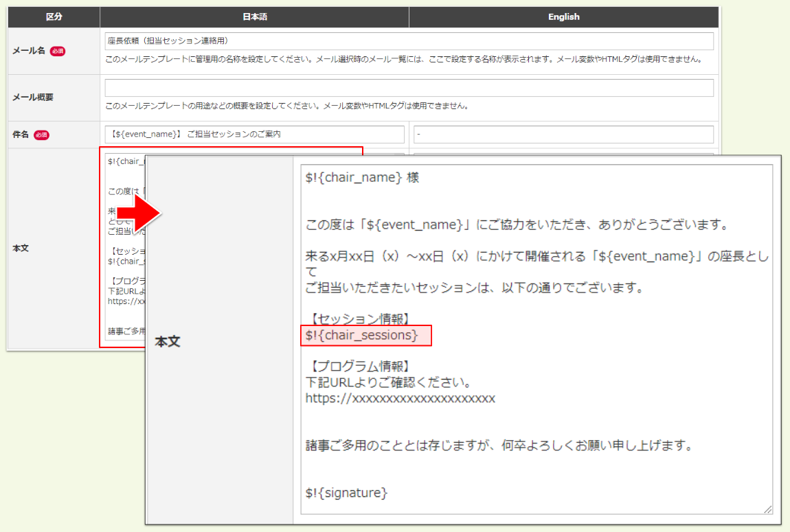Select the English 件名 subject field
The height and width of the screenshot is (532, 790).
coord(563,135)
